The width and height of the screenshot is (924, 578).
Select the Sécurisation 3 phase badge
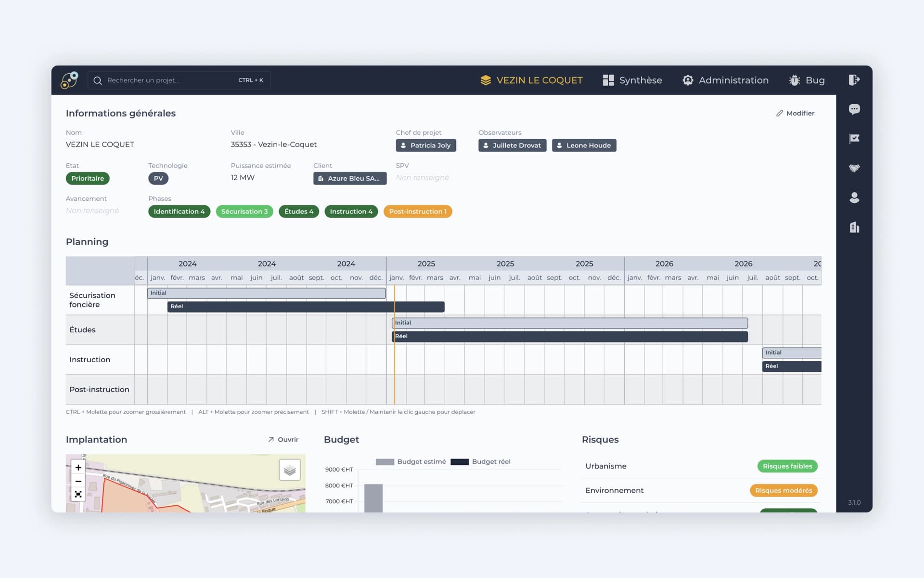(244, 211)
